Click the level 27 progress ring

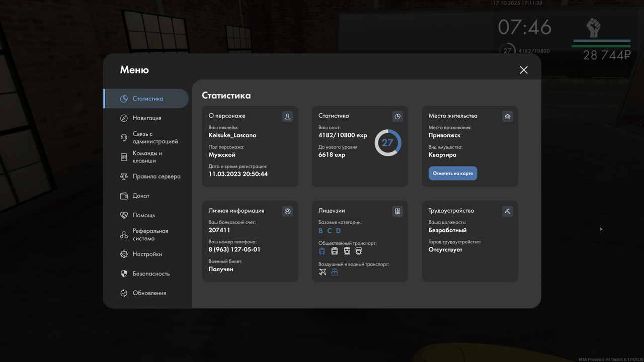coord(387,143)
